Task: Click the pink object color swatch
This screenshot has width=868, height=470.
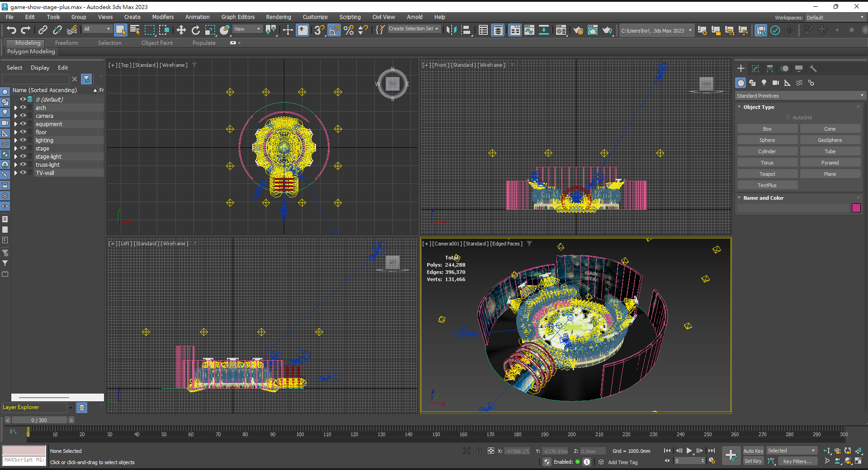Action: [x=856, y=208]
